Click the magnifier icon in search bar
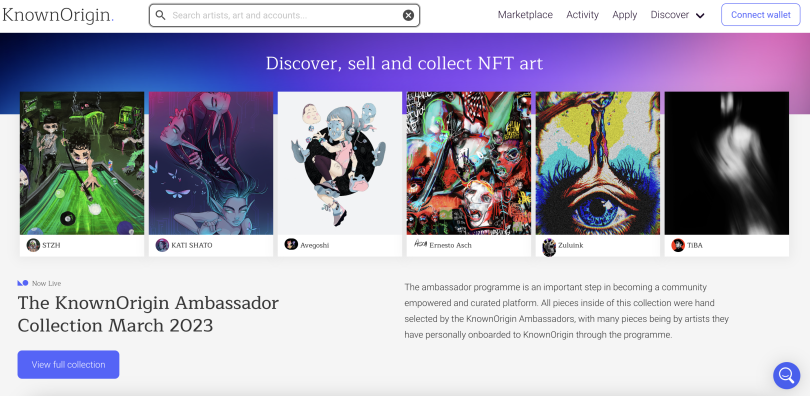The height and width of the screenshot is (396, 810). tap(161, 15)
